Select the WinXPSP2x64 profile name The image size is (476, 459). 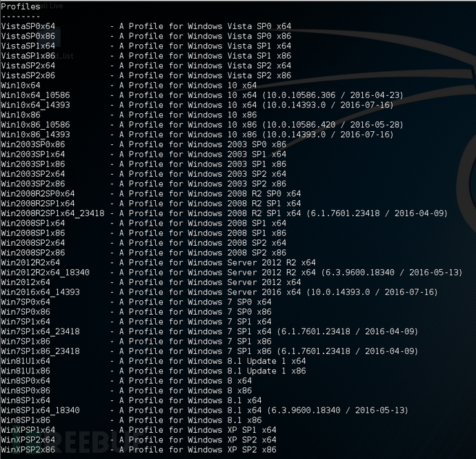[28, 440]
